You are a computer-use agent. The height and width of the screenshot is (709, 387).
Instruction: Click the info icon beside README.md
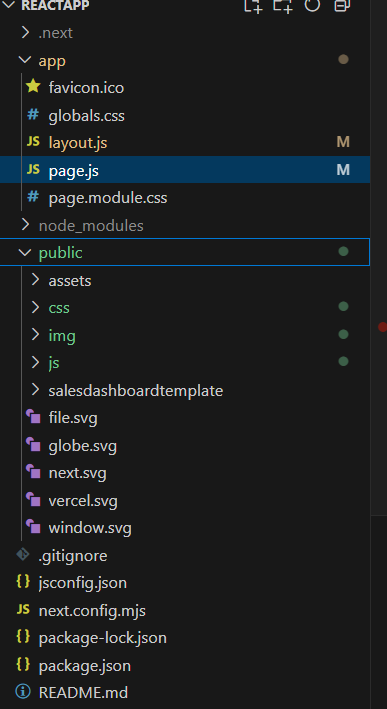point(23,692)
